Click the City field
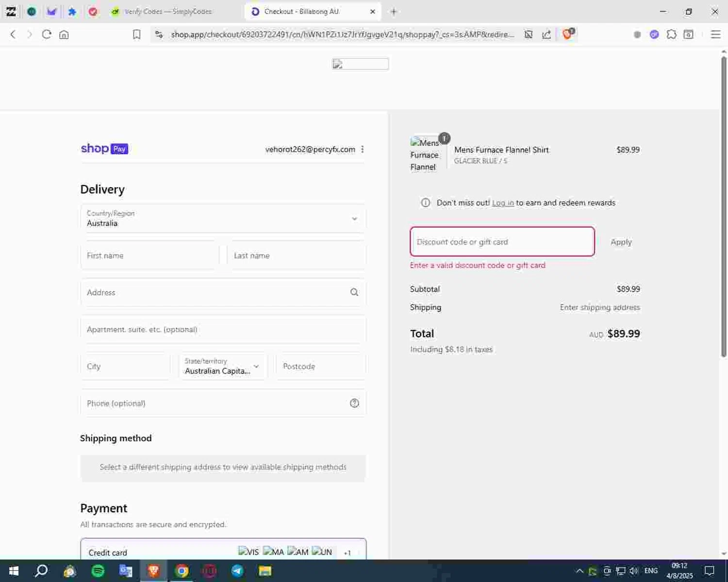The width and height of the screenshot is (728, 582). click(x=125, y=366)
